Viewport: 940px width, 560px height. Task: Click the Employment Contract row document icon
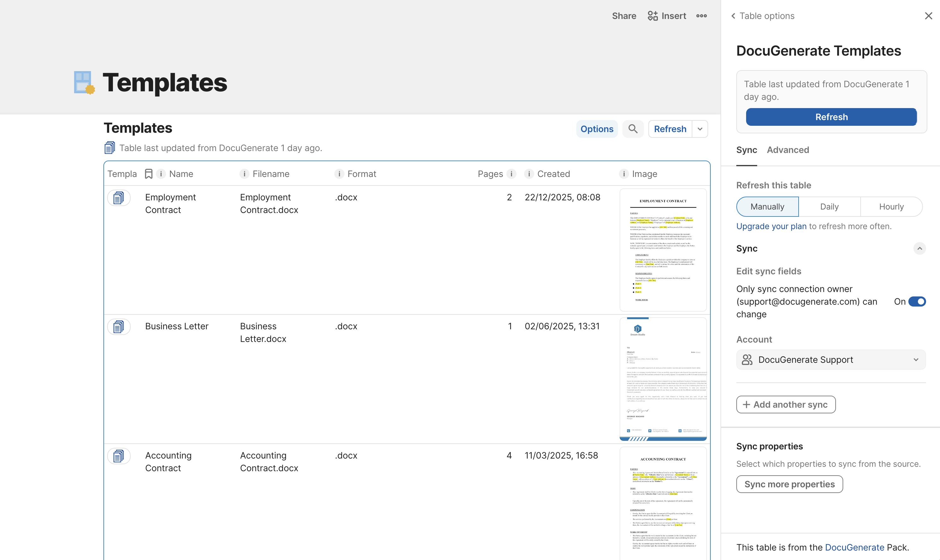pyautogui.click(x=119, y=197)
